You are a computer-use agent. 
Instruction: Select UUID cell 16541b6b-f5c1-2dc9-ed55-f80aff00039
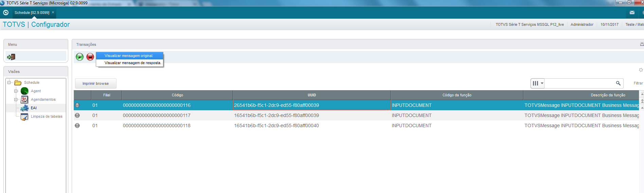click(312, 115)
